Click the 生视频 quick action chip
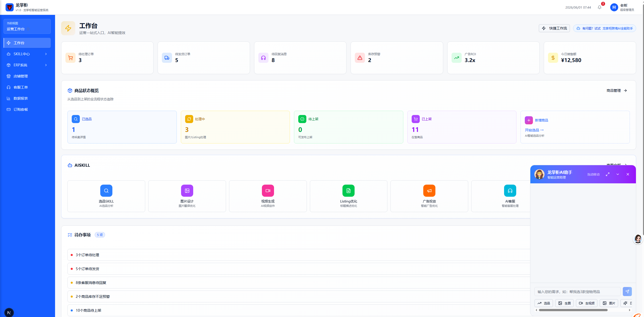 (587, 303)
